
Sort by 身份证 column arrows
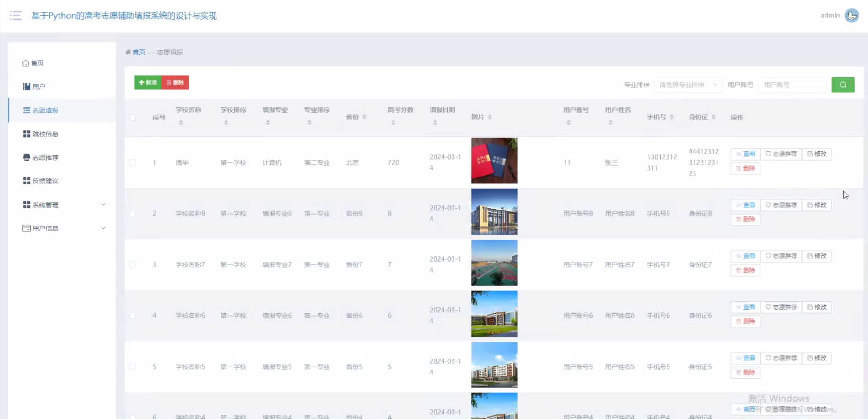pos(713,117)
